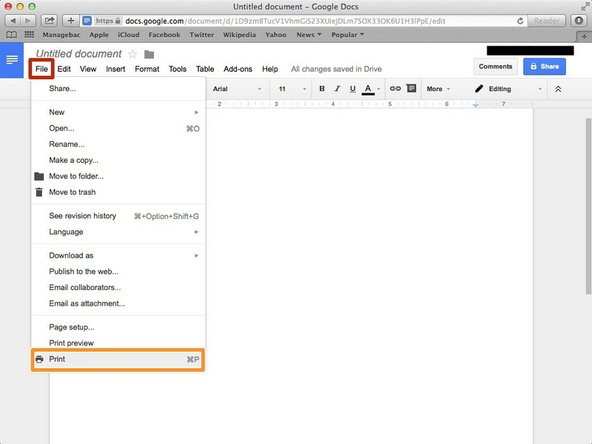The image size is (592, 444).
Task: Choose Share... from File menu
Action: click(x=118, y=89)
